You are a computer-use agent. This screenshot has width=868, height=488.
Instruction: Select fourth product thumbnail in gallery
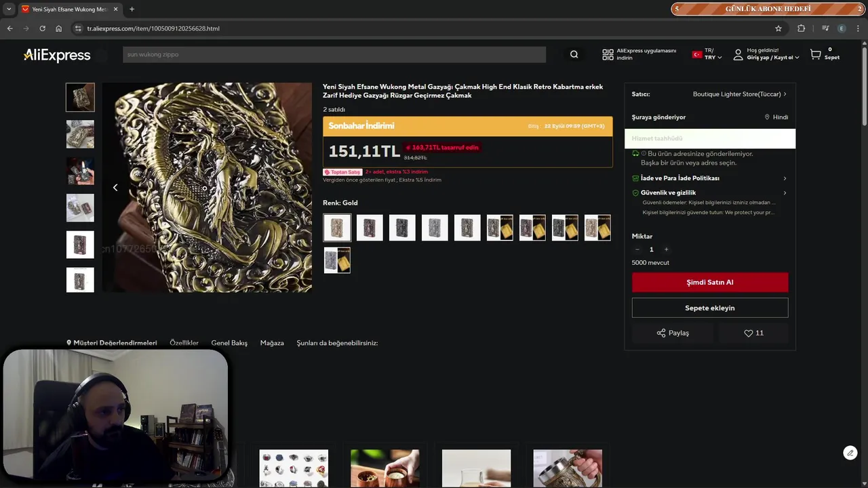tap(80, 208)
